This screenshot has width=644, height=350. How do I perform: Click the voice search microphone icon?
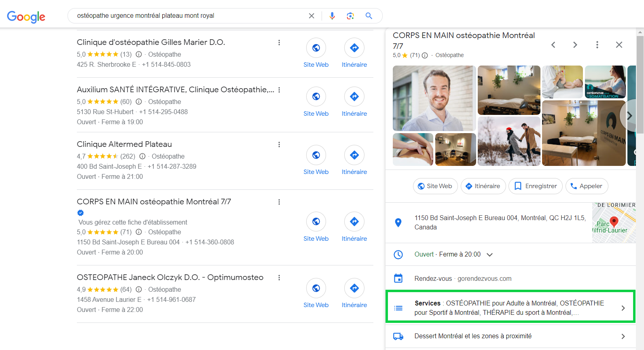click(x=332, y=16)
